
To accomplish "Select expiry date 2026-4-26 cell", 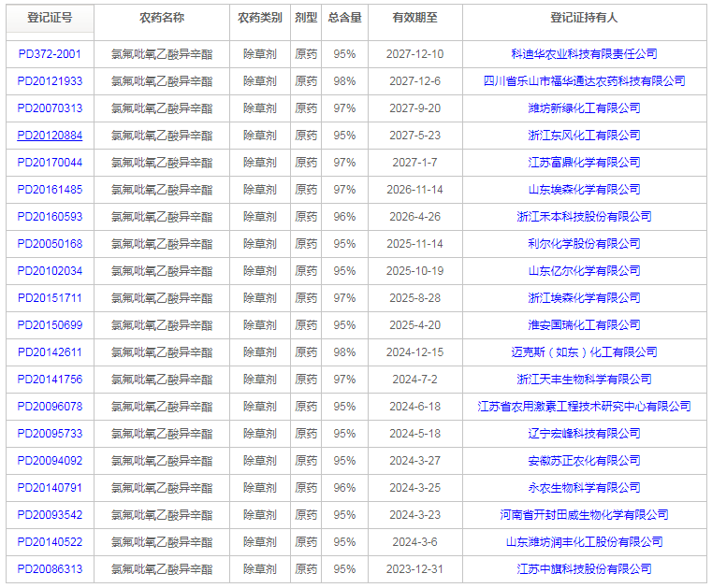I will pyautogui.click(x=415, y=217).
